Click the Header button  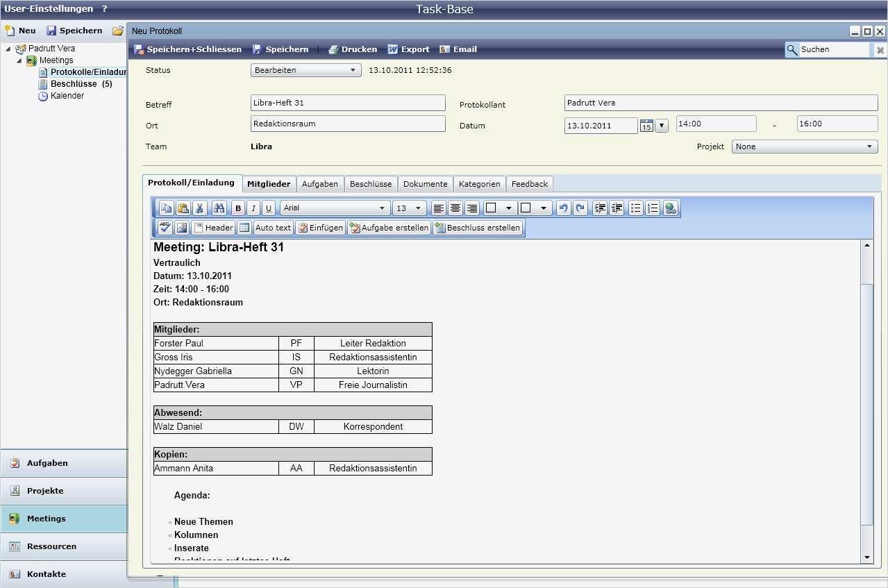click(x=213, y=228)
